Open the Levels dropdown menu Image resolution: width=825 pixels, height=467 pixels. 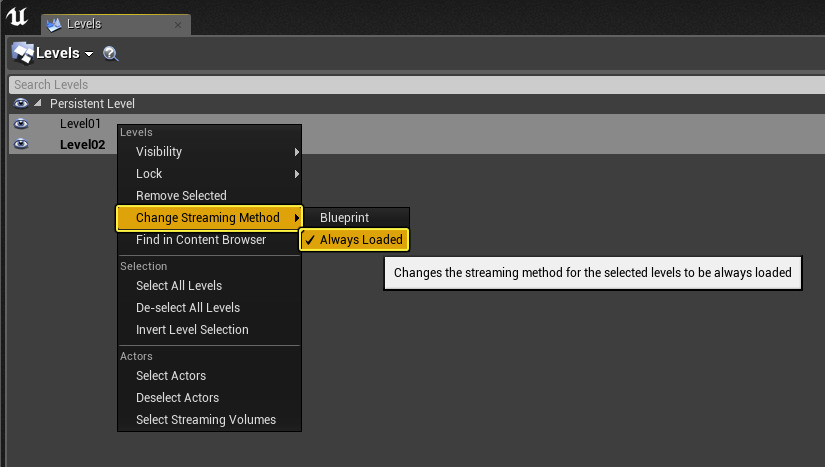[x=64, y=53]
